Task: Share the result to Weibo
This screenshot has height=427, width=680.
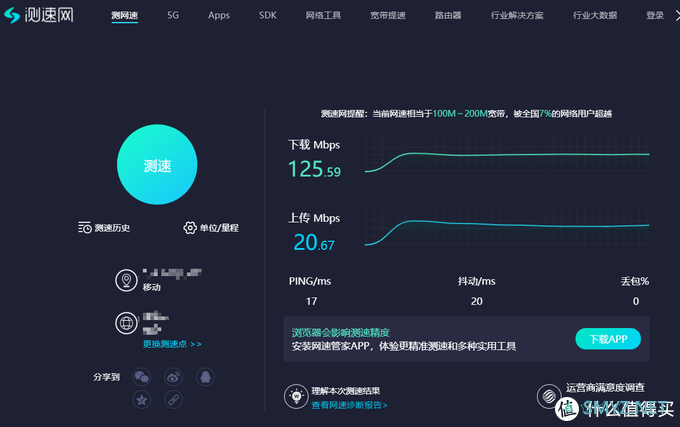Action: 173,377
